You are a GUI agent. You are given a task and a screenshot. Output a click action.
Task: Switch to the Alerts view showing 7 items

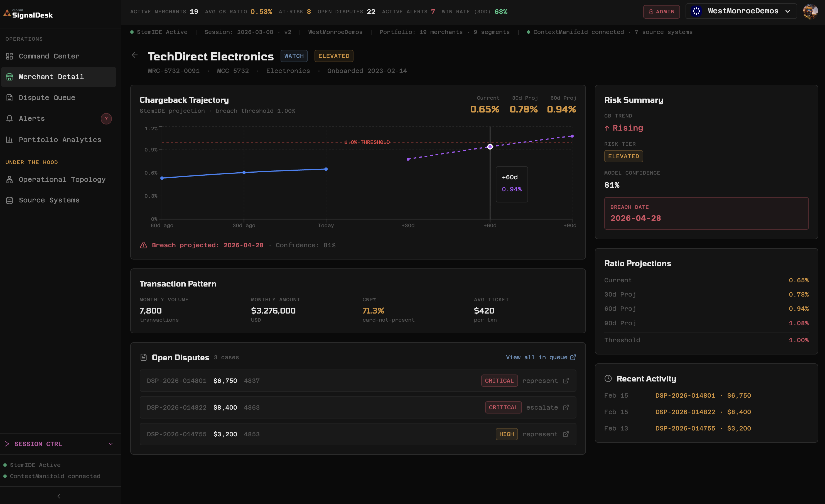coord(31,118)
